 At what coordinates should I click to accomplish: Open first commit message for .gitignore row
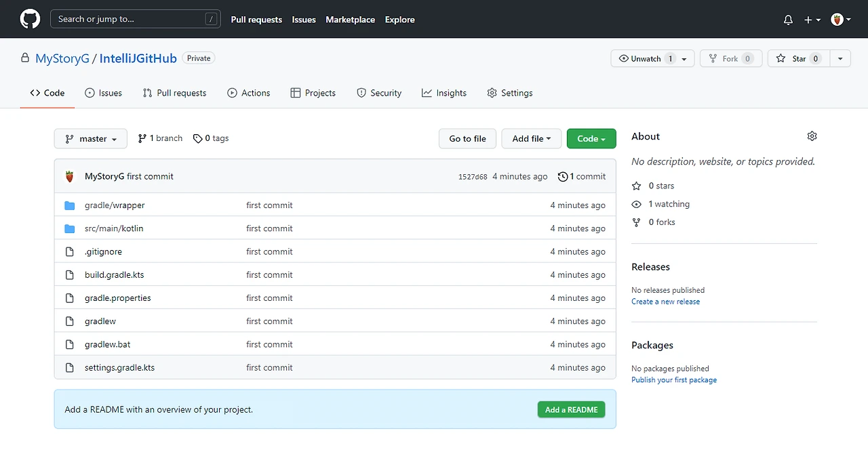pos(269,251)
